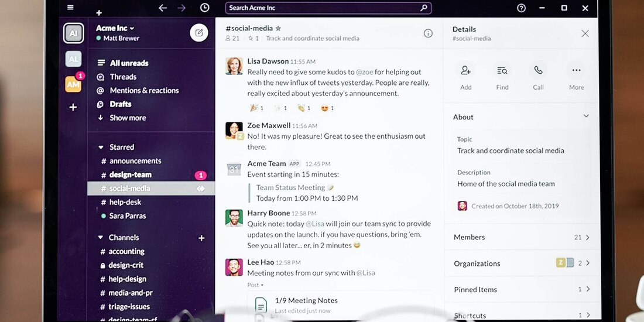This screenshot has width=644, height=322.
Task: Click the @Lisa mention in Harry's message
Action: (315, 224)
